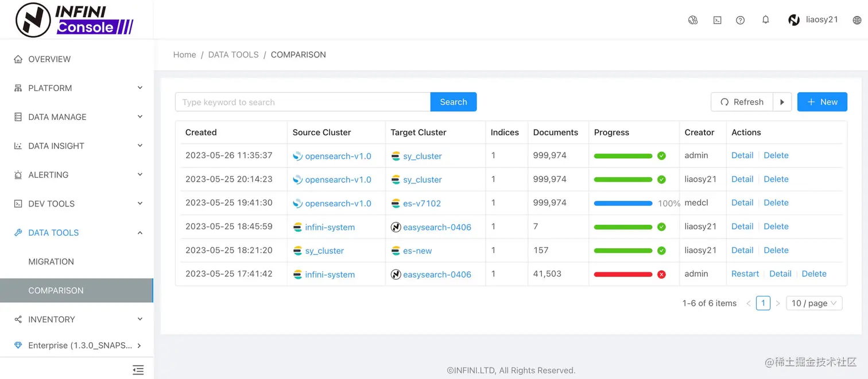Image resolution: width=868 pixels, height=379 pixels.
Task: Click the New button
Action: (x=822, y=102)
